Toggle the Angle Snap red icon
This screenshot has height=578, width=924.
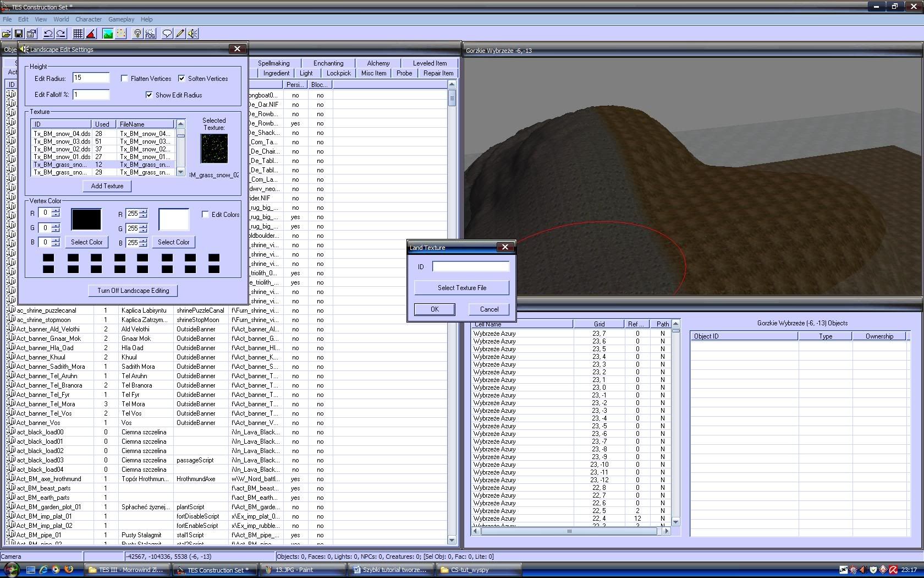[x=91, y=34]
